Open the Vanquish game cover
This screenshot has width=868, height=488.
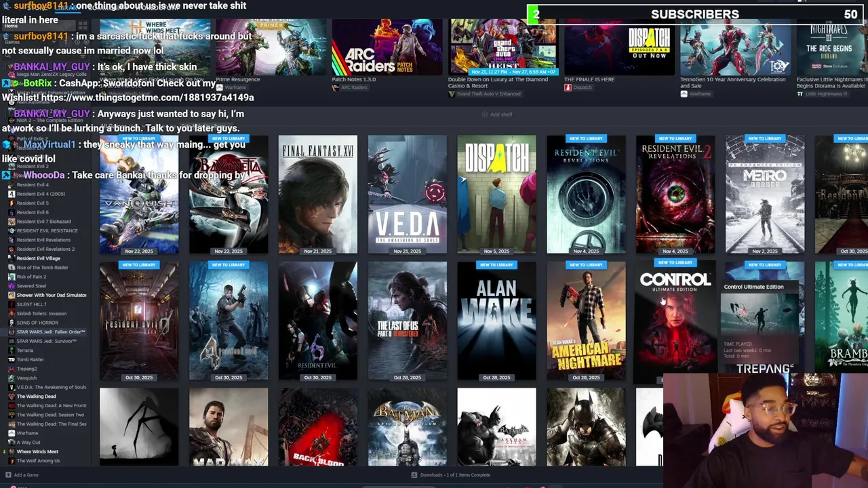(x=139, y=195)
